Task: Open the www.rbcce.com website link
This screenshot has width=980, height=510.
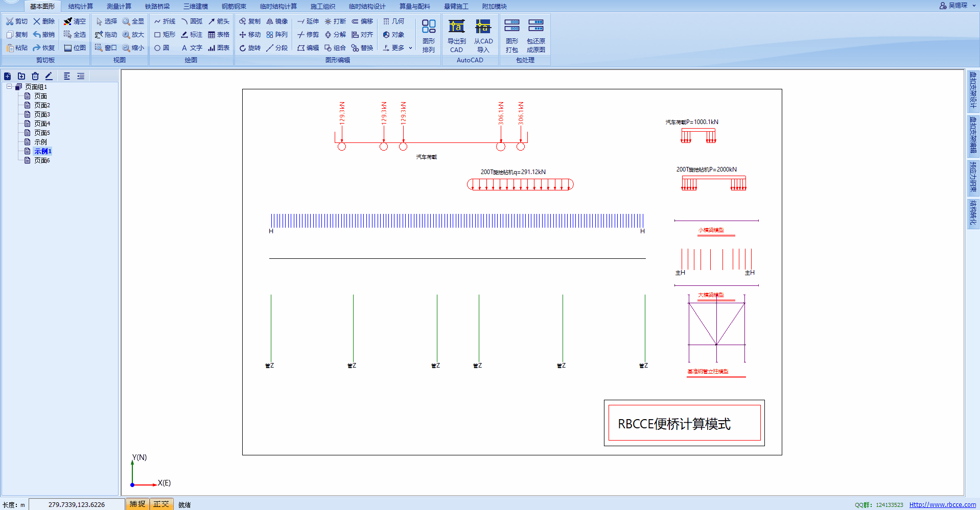Action: 942,504
